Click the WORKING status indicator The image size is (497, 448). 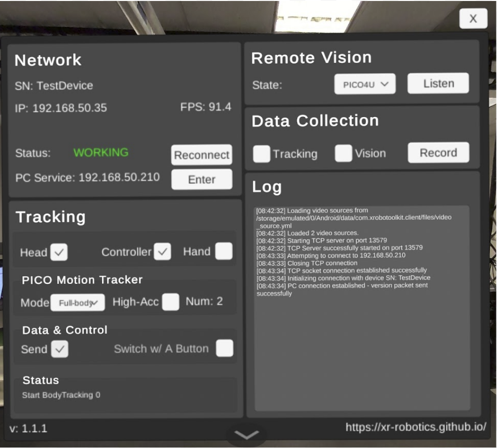pos(101,152)
